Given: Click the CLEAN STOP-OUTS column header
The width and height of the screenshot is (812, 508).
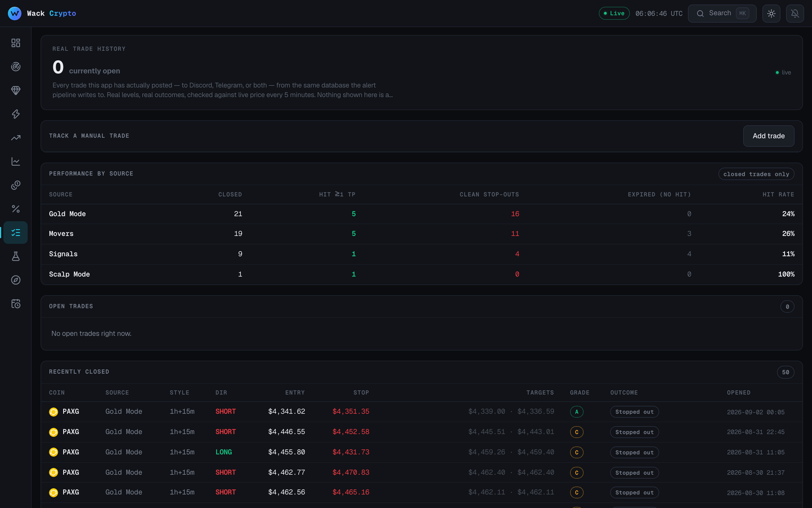Looking at the screenshot, I should click(x=489, y=194).
